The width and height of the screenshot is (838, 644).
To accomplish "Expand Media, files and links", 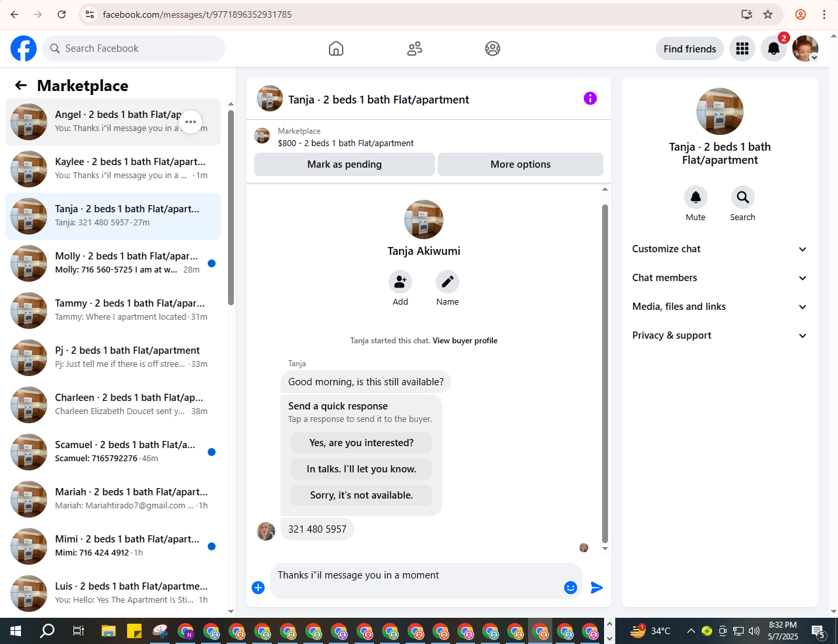I will [719, 307].
